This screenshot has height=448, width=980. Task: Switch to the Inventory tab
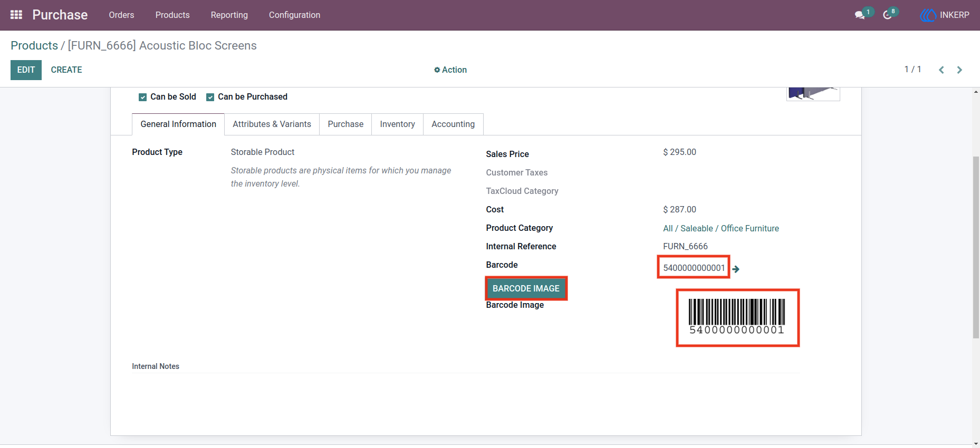pos(397,124)
